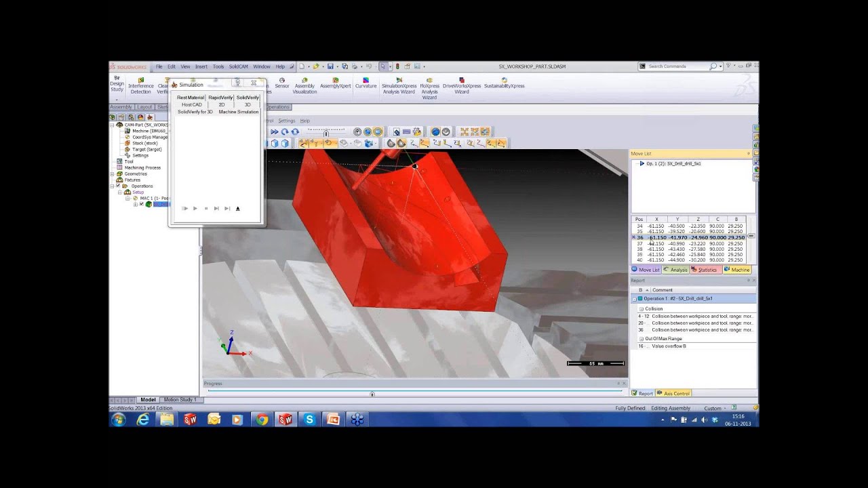Image resolution: width=868 pixels, height=488 pixels.
Task: Open Skype from the taskbar
Action: (x=309, y=420)
